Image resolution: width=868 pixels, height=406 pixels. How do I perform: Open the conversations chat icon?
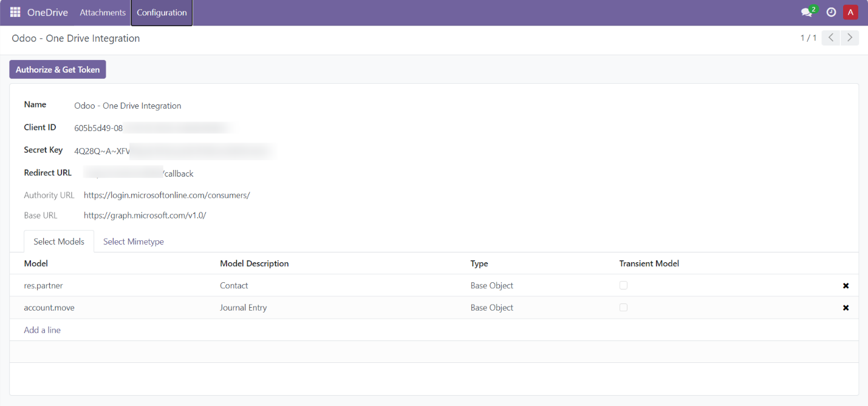tap(807, 12)
